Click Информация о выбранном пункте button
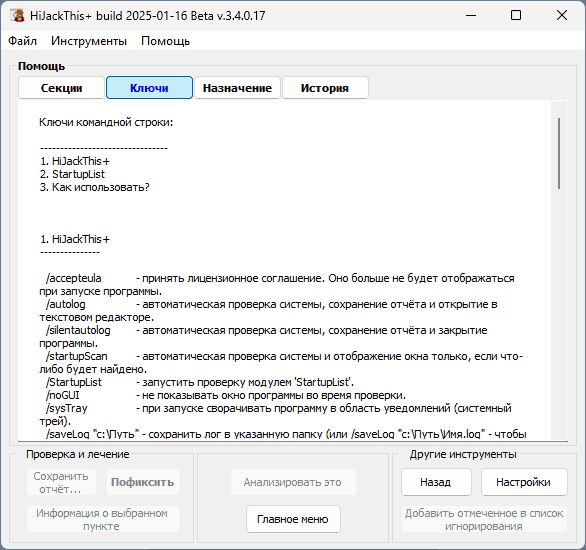The image size is (586, 550). click(x=102, y=519)
